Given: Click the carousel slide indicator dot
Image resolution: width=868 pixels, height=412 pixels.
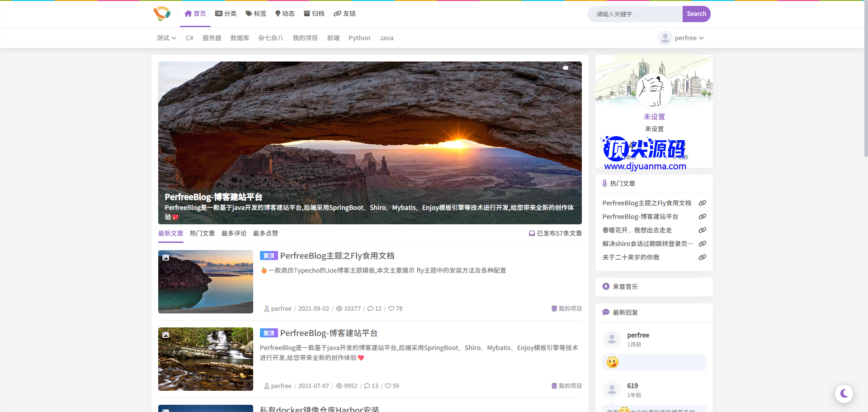Looking at the screenshot, I should (x=565, y=68).
